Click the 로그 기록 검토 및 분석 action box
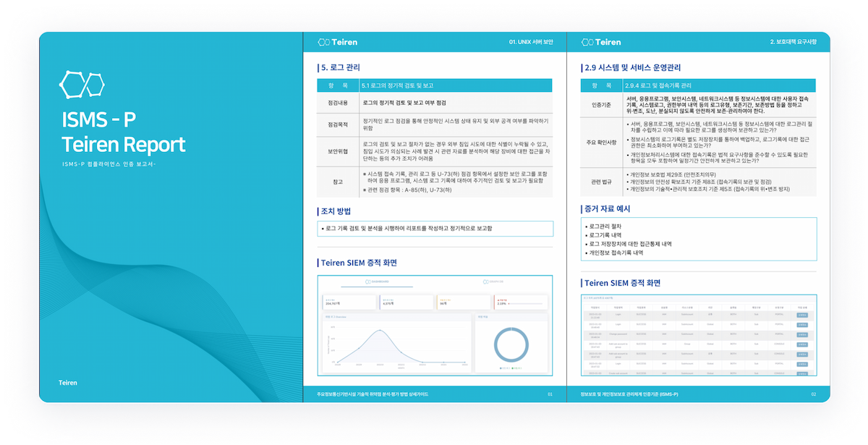868x445 pixels. 435,229
